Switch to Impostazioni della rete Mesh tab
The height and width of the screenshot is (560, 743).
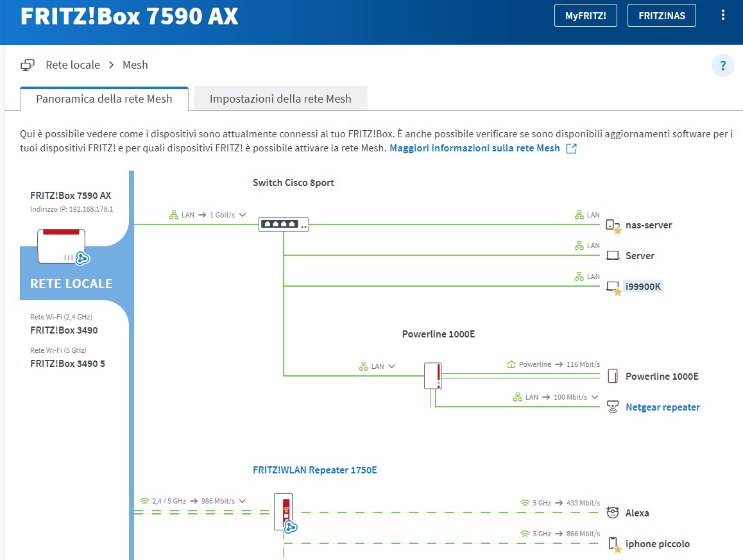pos(280,99)
